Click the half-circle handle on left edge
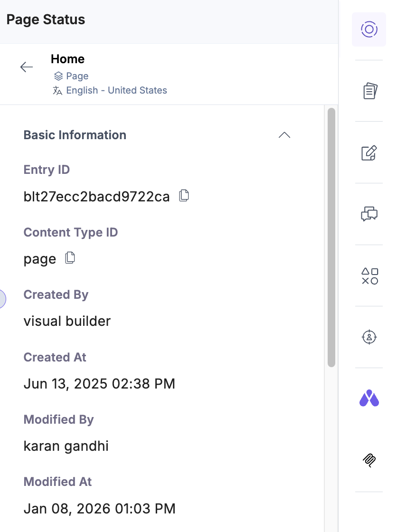397x532 pixels. pos(2,299)
